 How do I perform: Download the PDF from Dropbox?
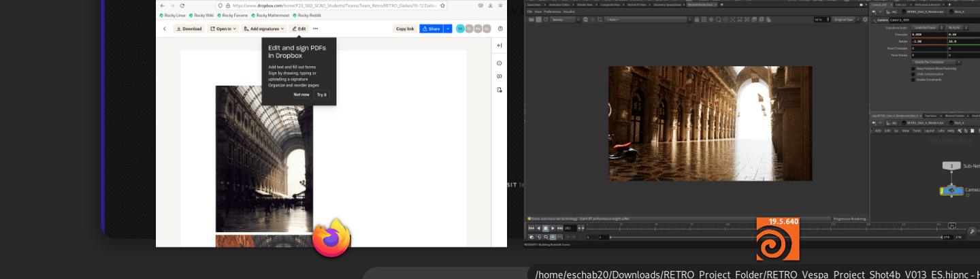tap(189, 29)
